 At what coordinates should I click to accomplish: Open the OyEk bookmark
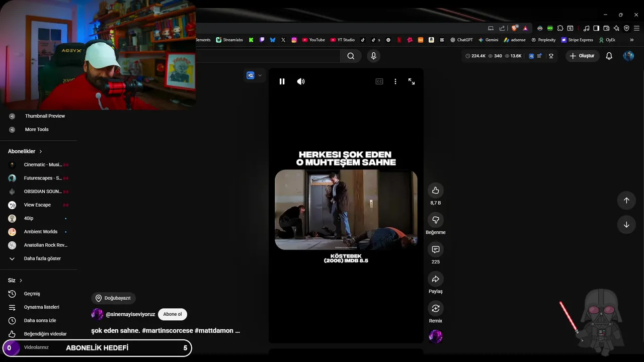[607, 40]
